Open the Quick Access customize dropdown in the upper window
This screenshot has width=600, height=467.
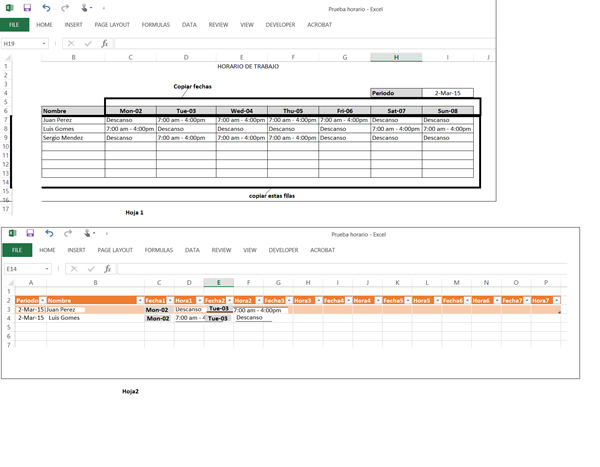tap(104, 8)
